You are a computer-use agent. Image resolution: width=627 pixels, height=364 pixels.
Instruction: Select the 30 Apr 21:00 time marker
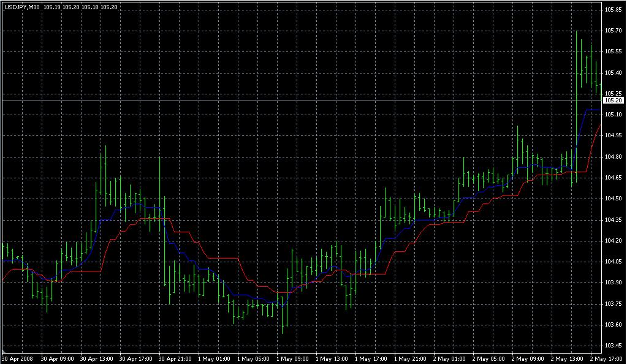point(174,358)
